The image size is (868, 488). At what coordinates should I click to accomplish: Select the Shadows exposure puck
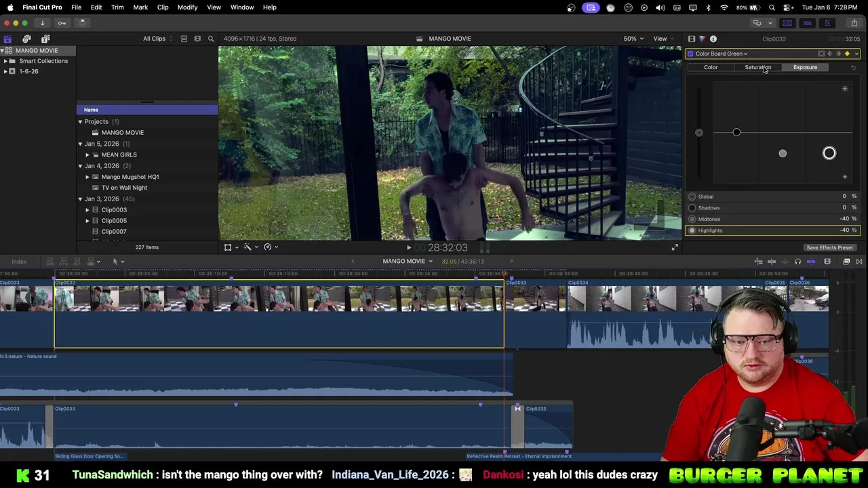pos(736,132)
